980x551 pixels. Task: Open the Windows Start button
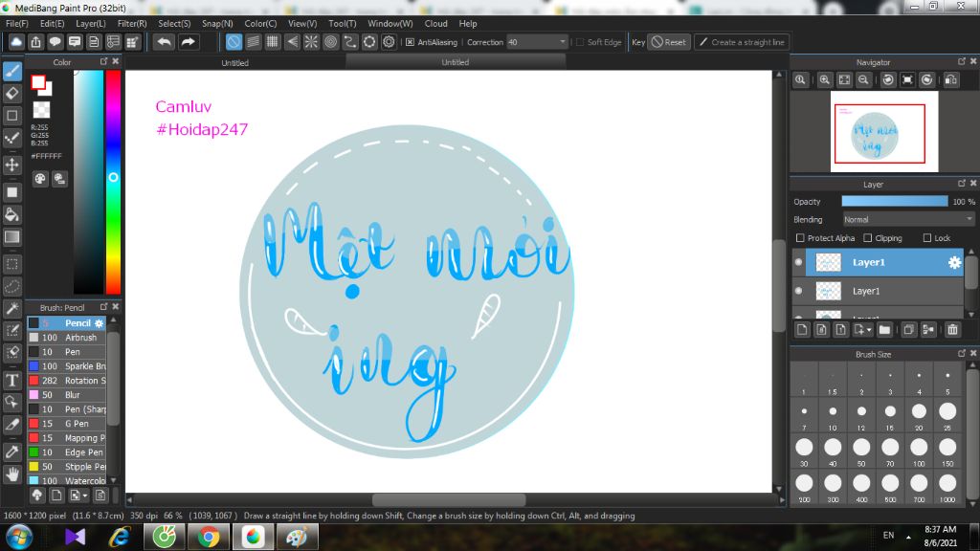tap(19, 537)
